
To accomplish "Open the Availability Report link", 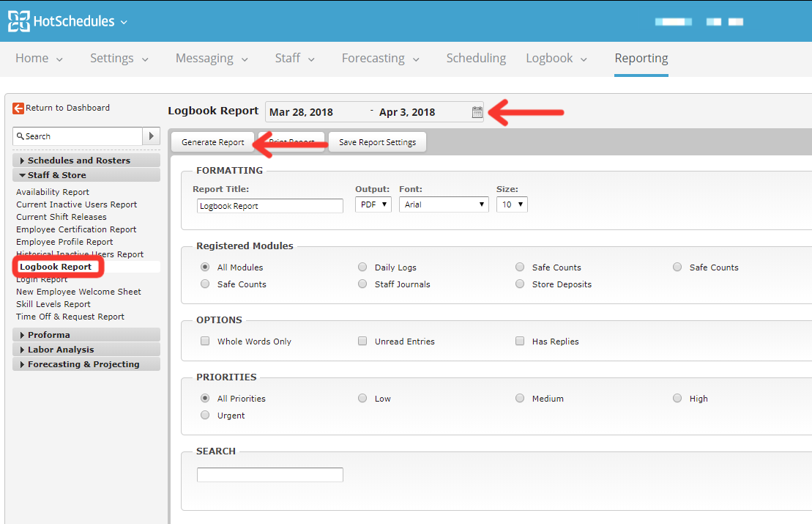I will pyautogui.click(x=52, y=192).
